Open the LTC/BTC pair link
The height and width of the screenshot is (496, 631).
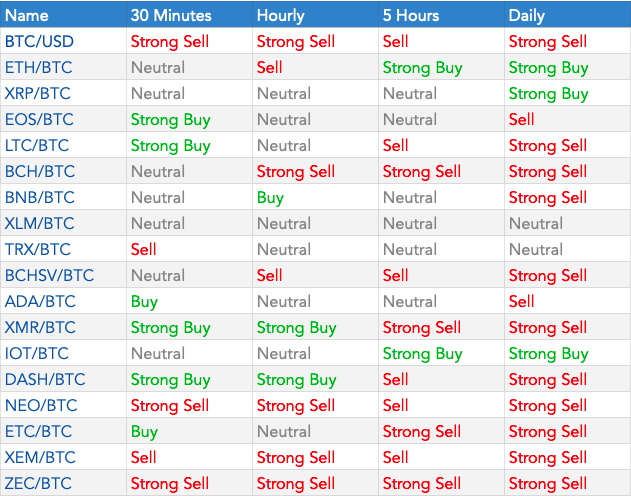(37, 145)
